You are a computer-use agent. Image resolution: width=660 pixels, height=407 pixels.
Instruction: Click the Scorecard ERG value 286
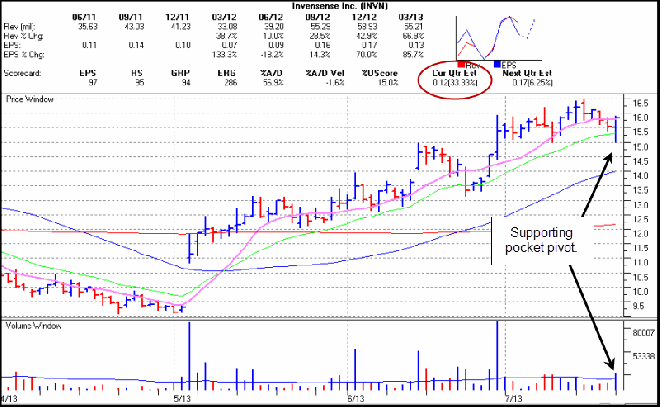pos(231,82)
